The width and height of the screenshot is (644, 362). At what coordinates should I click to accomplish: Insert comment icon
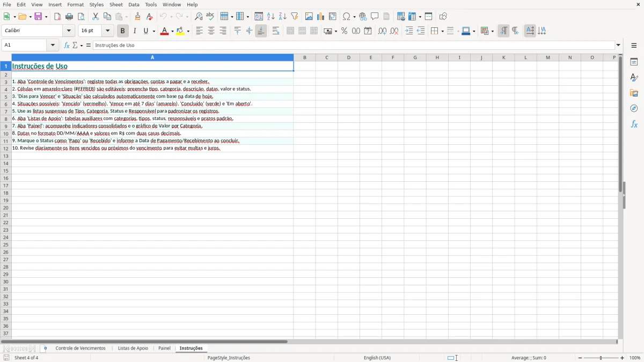(x=375, y=17)
